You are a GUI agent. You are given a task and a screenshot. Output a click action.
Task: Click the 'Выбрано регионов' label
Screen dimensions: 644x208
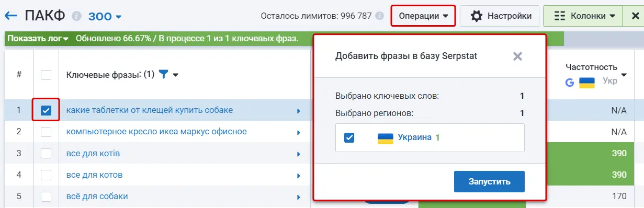pos(374,113)
